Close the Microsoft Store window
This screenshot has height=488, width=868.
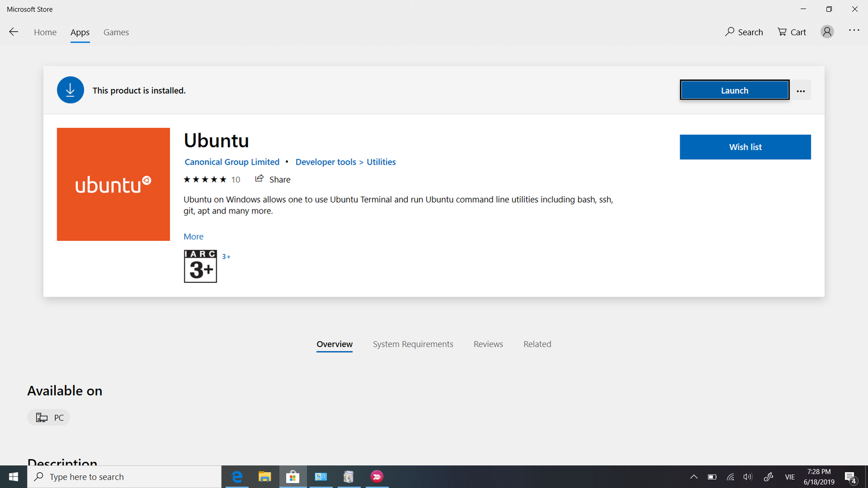[x=855, y=9]
